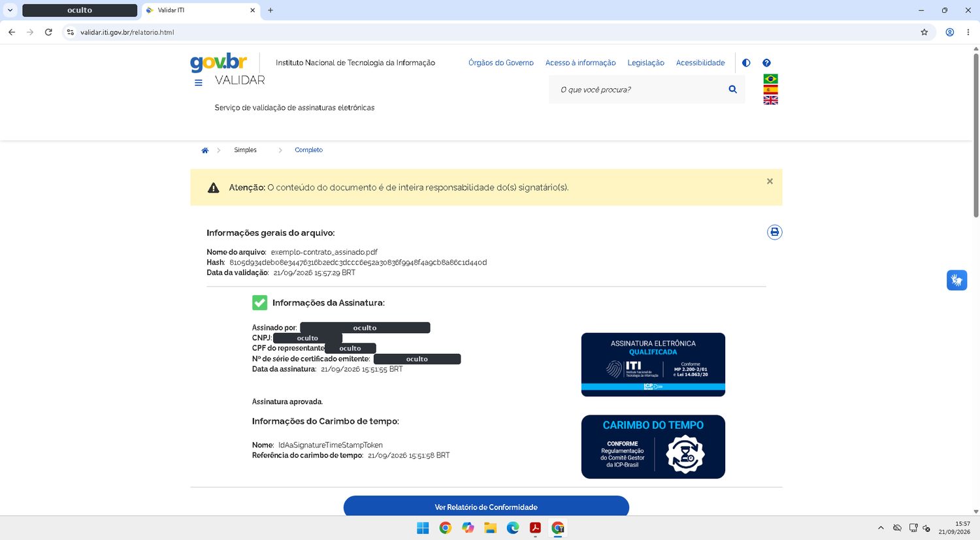Open the Chrome profile icon
This screenshot has width=980, height=540.
(x=950, y=32)
